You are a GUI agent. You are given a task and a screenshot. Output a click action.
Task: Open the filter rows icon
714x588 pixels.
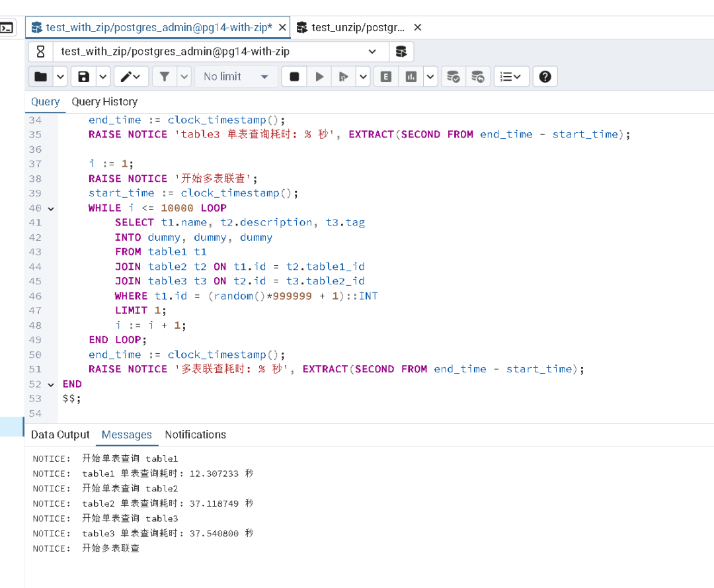(163, 76)
